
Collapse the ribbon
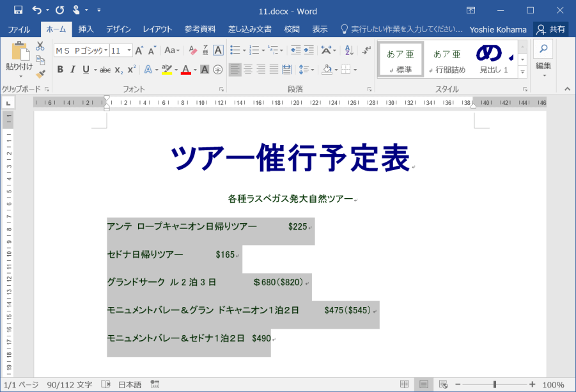567,89
